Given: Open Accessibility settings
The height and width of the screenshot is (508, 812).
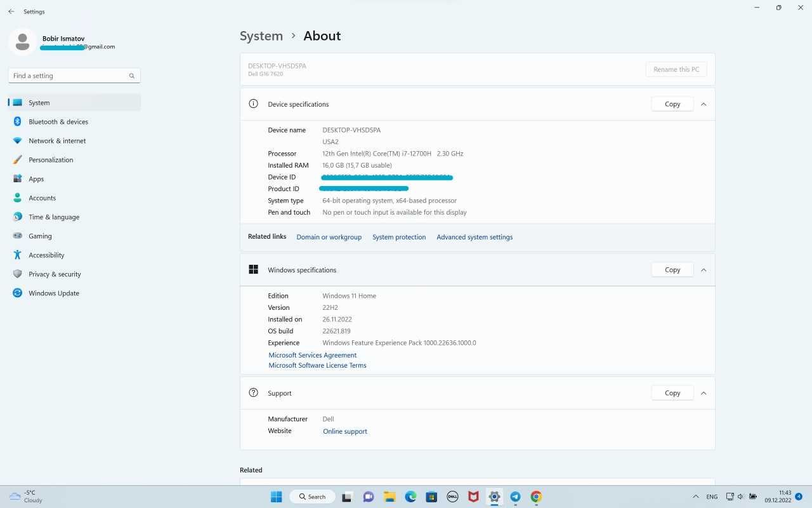Looking at the screenshot, I should [74, 255].
